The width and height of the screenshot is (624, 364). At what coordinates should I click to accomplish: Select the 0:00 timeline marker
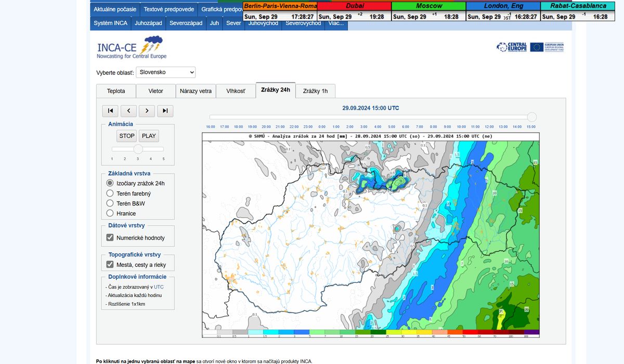pyautogui.click(x=322, y=127)
